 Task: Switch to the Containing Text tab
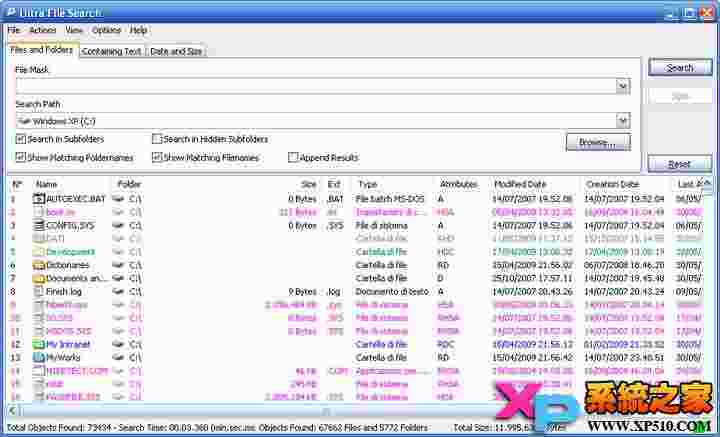112,51
